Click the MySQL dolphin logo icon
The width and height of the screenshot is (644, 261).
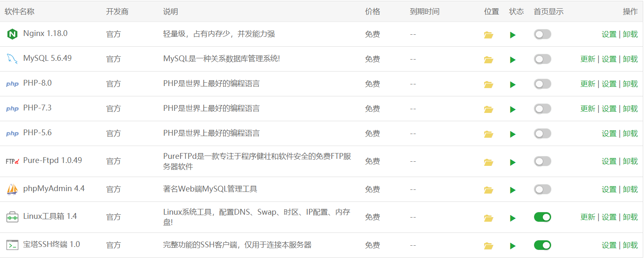click(12, 59)
